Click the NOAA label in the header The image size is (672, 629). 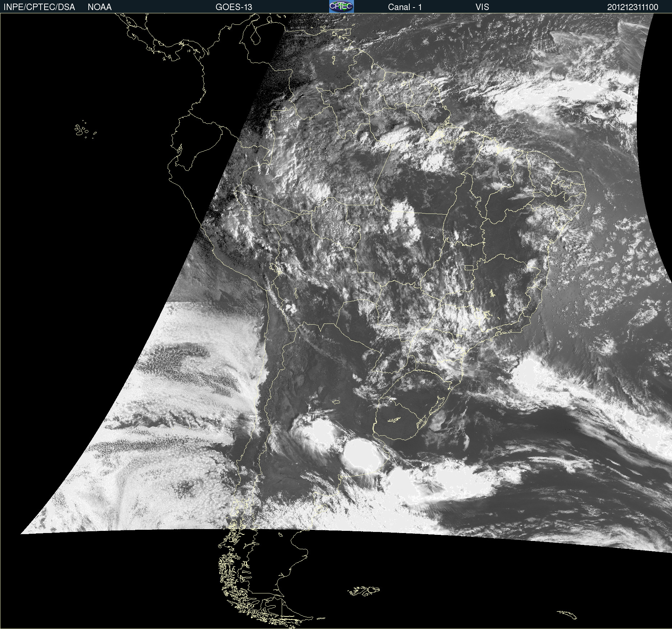tap(100, 7)
